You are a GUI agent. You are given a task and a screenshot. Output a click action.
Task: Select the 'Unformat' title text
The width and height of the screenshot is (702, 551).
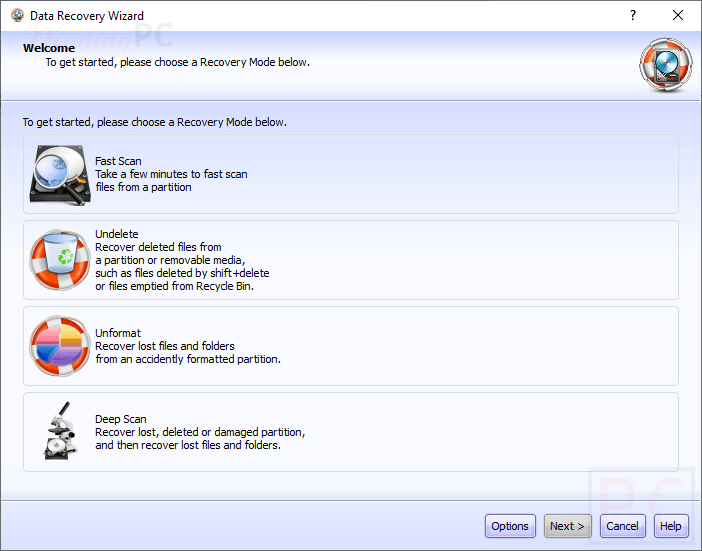click(x=118, y=333)
